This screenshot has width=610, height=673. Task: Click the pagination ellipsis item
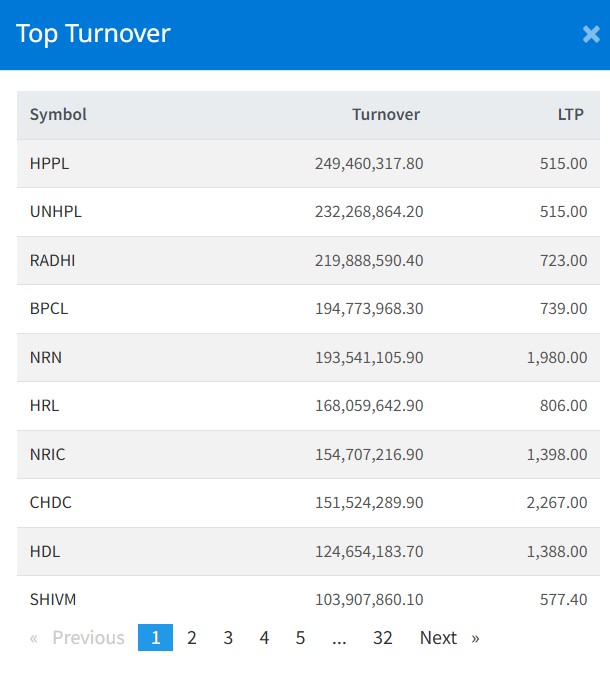[339, 638]
